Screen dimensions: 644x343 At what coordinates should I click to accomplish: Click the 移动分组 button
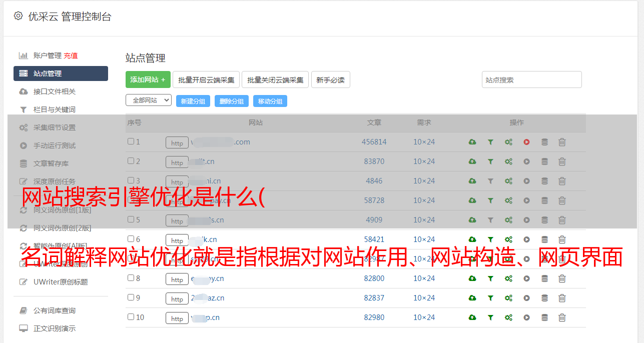[x=270, y=101]
